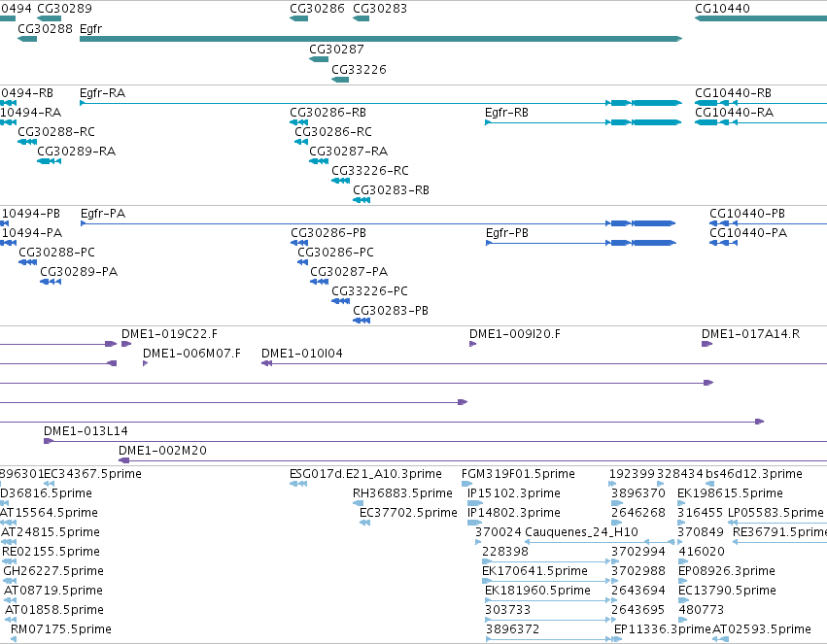
Task: Select the CG30289 gene label
Action: (64, 9)
